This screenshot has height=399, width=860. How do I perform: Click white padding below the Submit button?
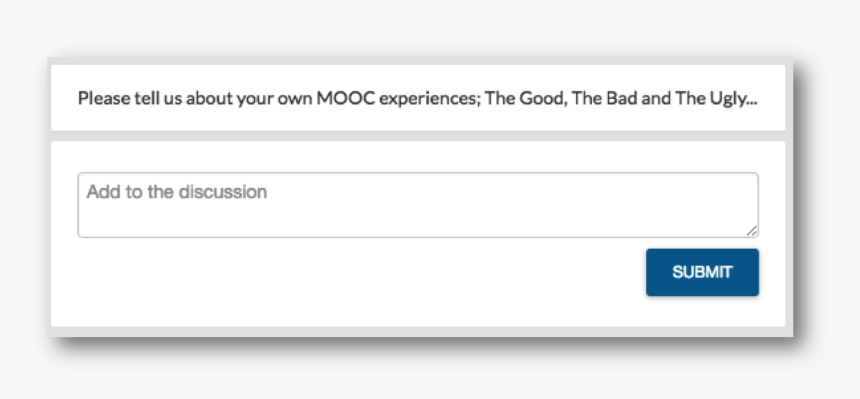click(x=702, y=311)
